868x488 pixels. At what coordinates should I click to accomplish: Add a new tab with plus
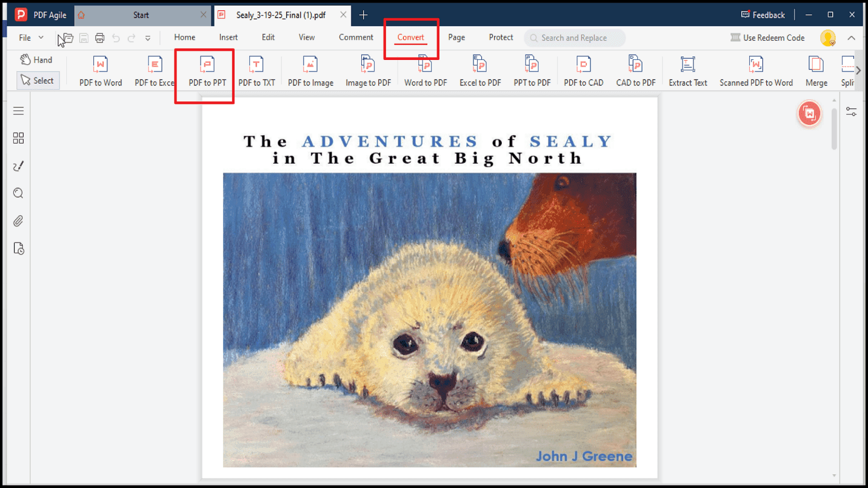pyautogui.click(x=363, y=15)
